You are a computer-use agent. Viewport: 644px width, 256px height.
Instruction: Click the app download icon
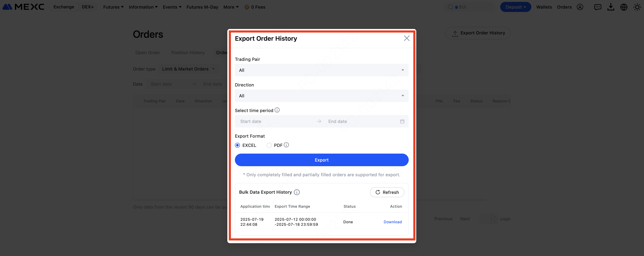pos(610,7)
